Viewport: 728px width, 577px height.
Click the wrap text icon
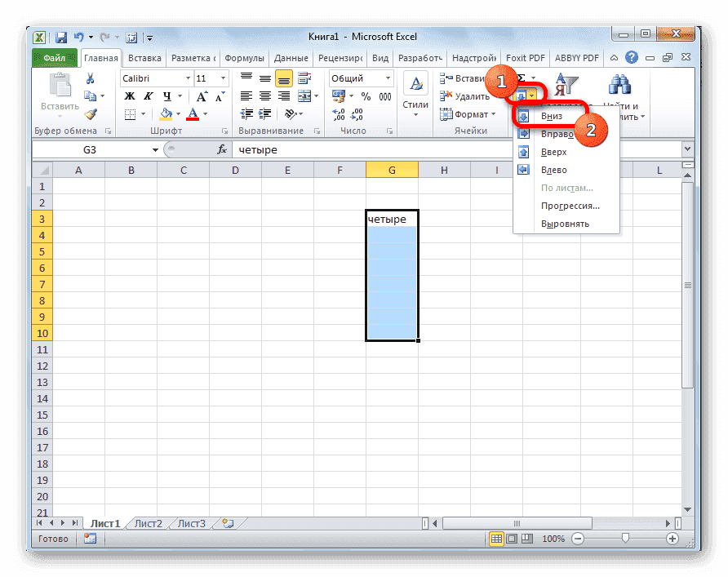coord(304,78)
